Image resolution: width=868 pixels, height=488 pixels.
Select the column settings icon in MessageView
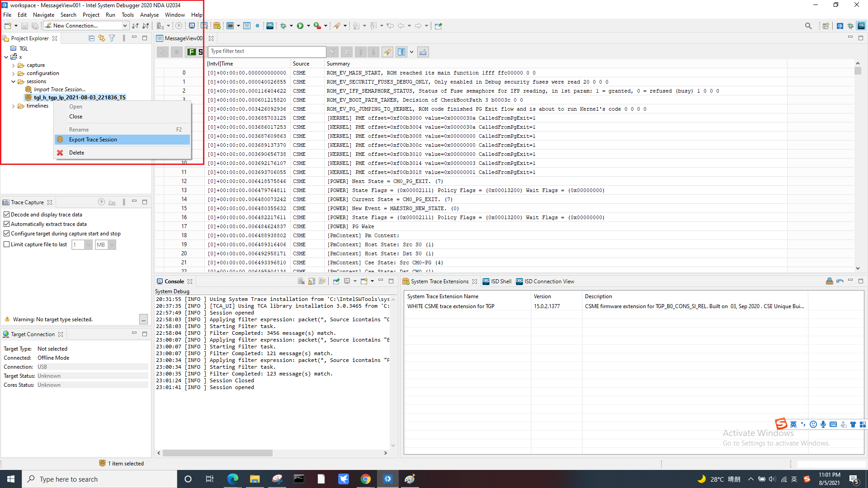pyautogui.click(x=401, y=52)
